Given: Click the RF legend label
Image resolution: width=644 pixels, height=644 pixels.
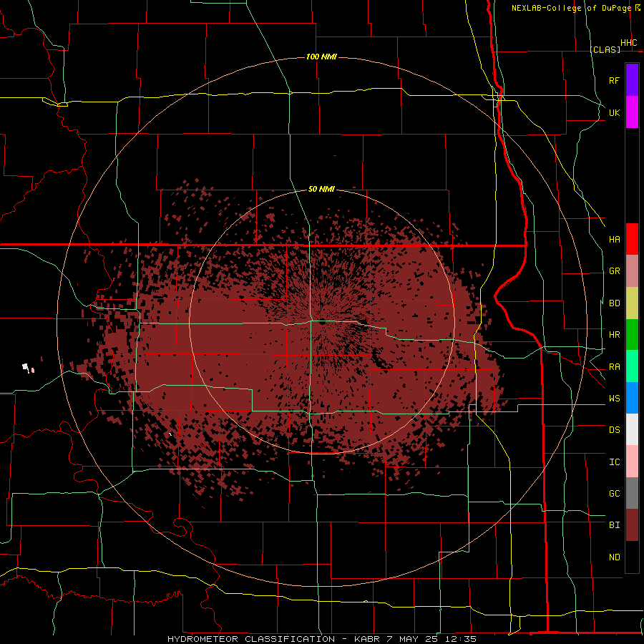Looking at the screenshot, I should pos(614,80).
